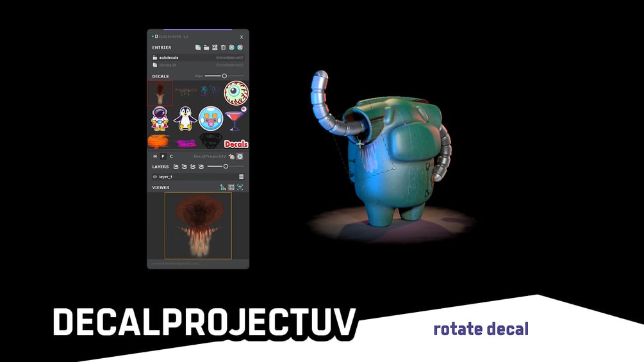The height and width of the screenshot is (362, 644).
Task: Click the second layer stack icon
Action: coord(184,167)
